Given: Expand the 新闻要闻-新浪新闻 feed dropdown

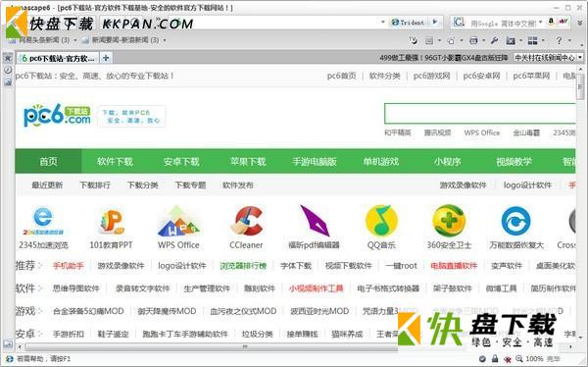Looking at the screenshot, I should pos(165,40).
